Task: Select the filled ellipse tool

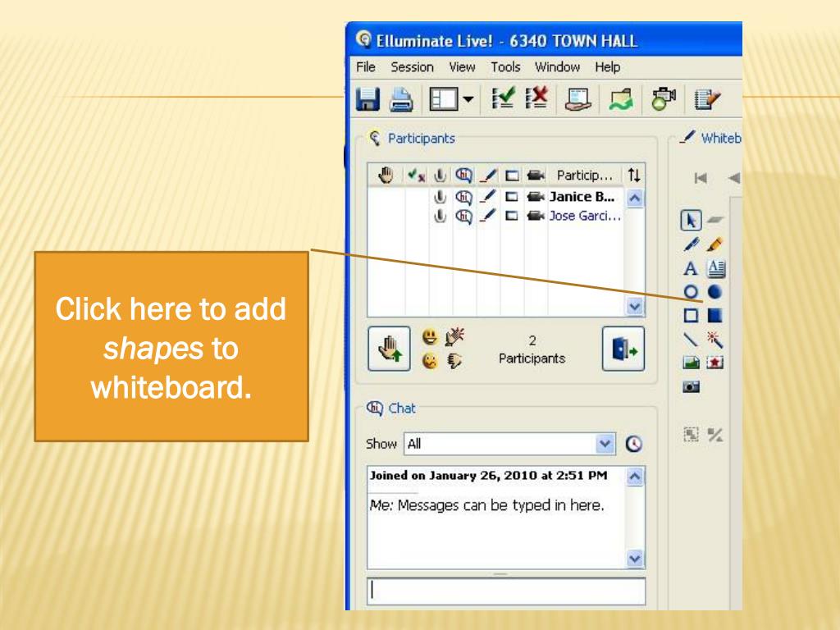Action: (x=714, y=291)
